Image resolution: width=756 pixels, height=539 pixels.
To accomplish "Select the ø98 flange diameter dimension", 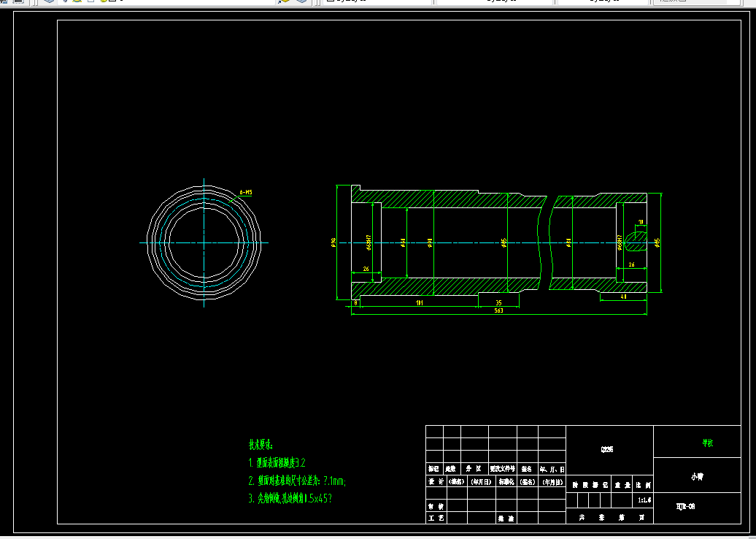I will [x=333, y=240].
